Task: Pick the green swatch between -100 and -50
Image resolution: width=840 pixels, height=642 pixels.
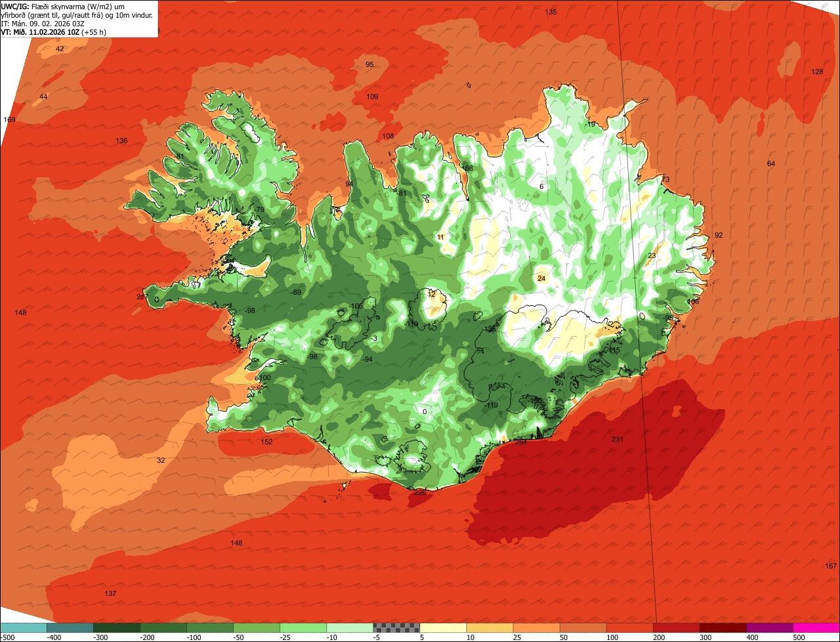Action: tap(210, 628)
